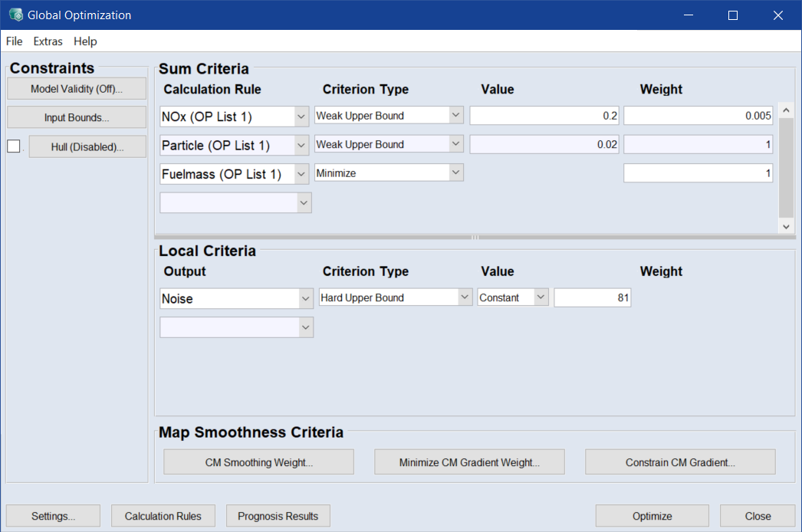
Task: Click the NOx value field showing 0.2
Action: pyautogui.click(x=544, y=116)
